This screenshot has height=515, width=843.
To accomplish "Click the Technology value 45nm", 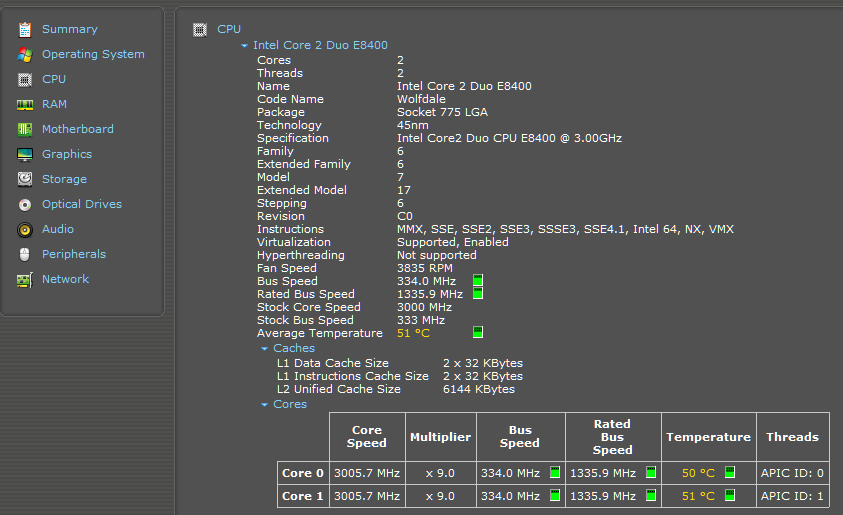I will [x=413, y=125].
